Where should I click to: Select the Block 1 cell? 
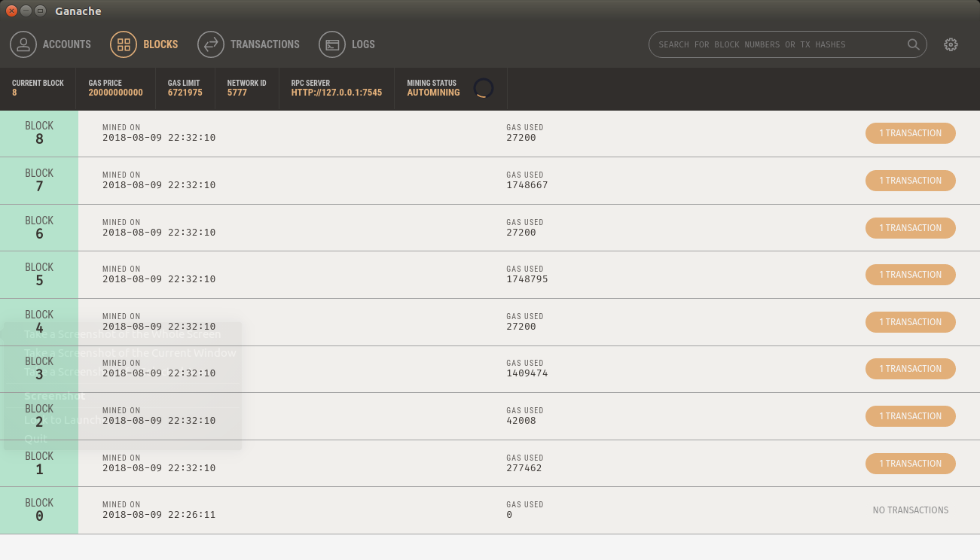(x=39, y=464)
